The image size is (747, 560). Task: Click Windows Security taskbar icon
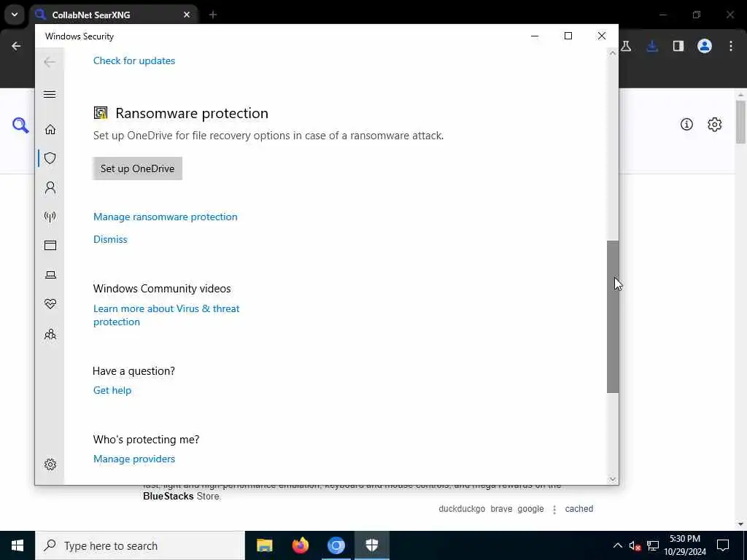coord(371,545)
